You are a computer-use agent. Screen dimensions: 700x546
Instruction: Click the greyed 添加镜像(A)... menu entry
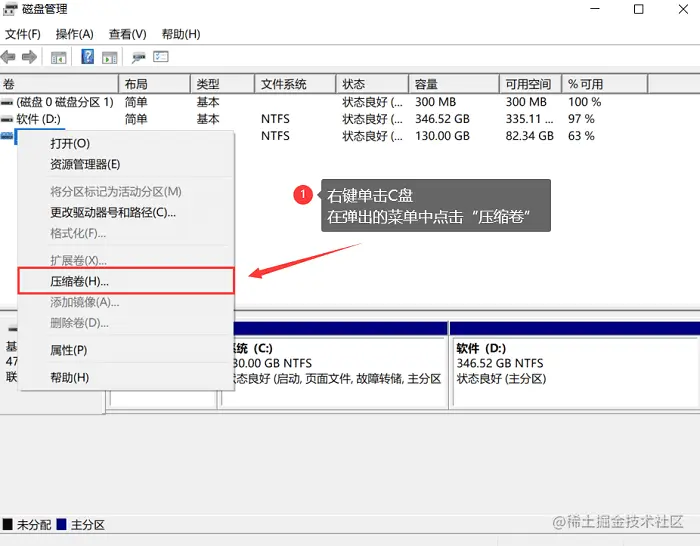126,302
